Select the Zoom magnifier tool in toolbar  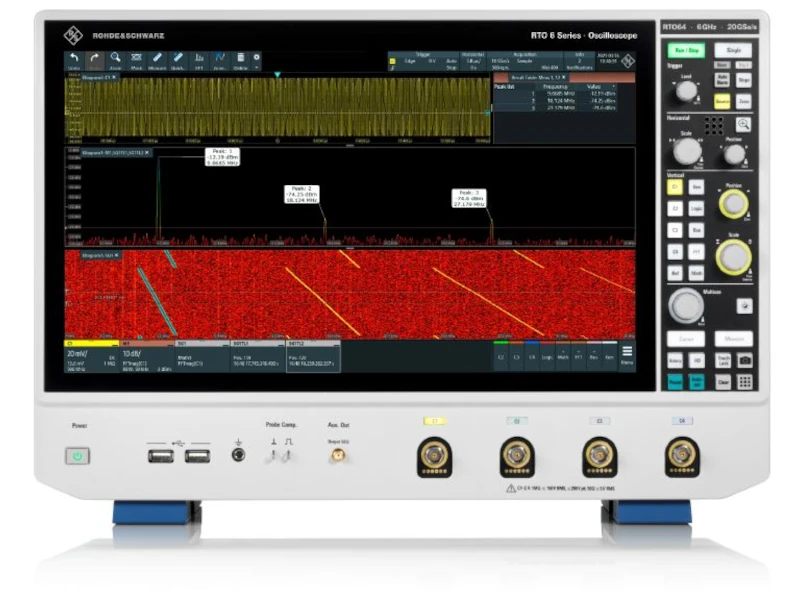[116, 61]
